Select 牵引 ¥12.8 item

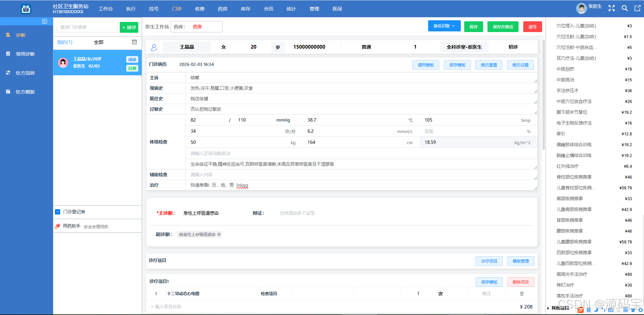tap(594, 134)
